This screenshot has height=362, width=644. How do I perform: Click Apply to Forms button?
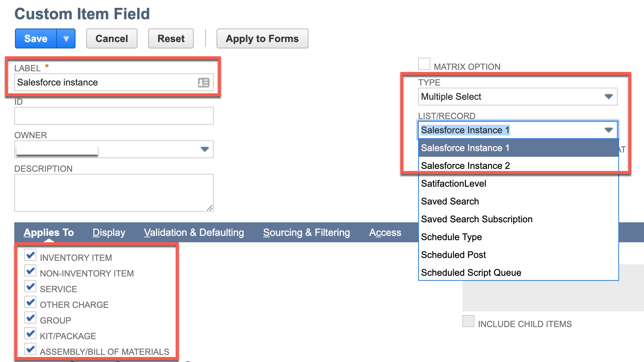coord(262,38)
